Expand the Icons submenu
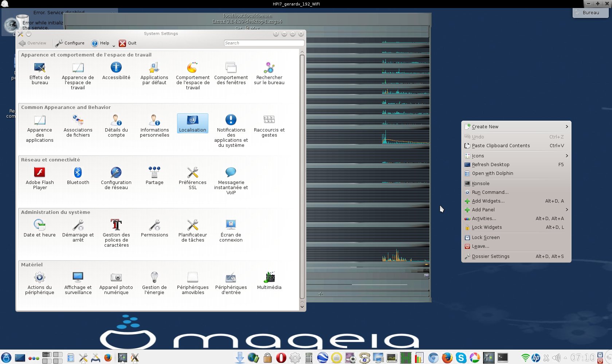Screen dimensions: 612x364 click(x=516, y=156)
